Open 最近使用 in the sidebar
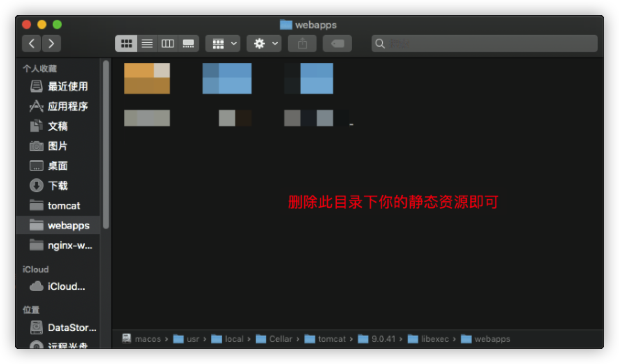This screenshot has width=619, height=364. pyautogui.click(x=59, y=86)
